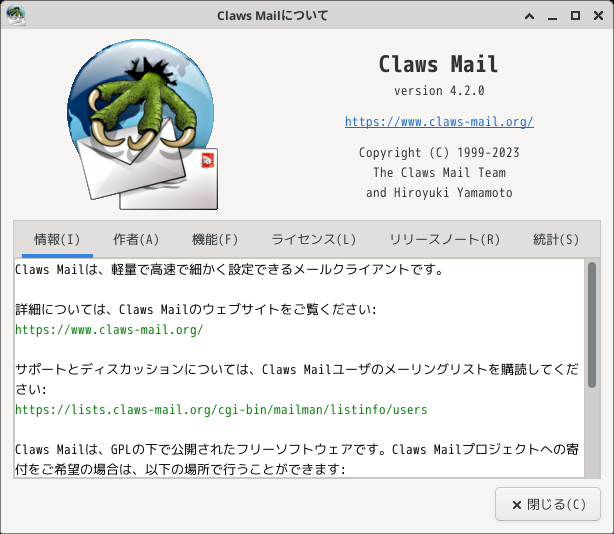Viewport: 614px width, 534px height.
Task: Open the mailing list listinfo/users link
Action: (x=221, y=410)
